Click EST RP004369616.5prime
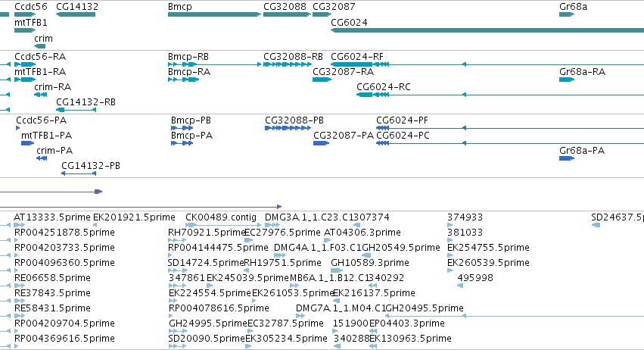 pyautogui.click(x=64, y=339)
